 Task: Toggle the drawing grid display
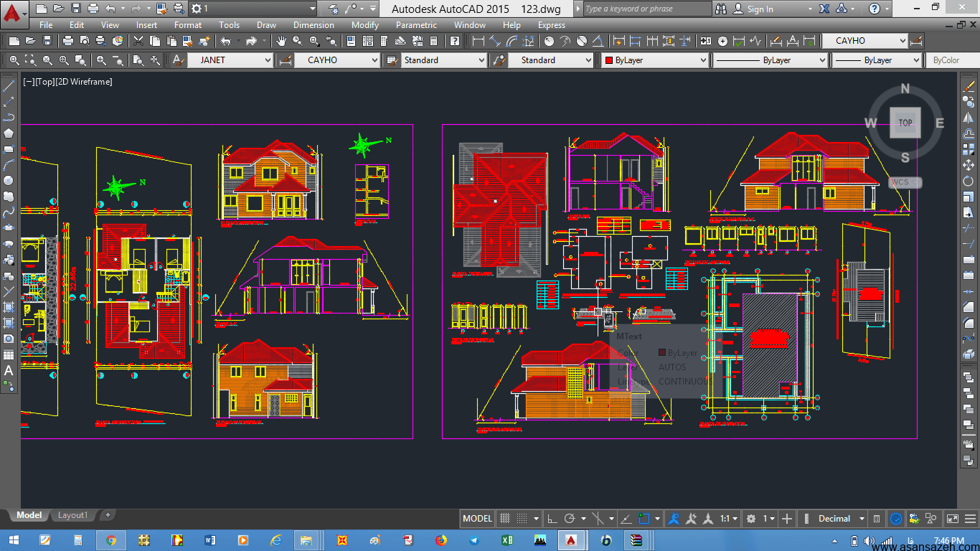[505, 518]
